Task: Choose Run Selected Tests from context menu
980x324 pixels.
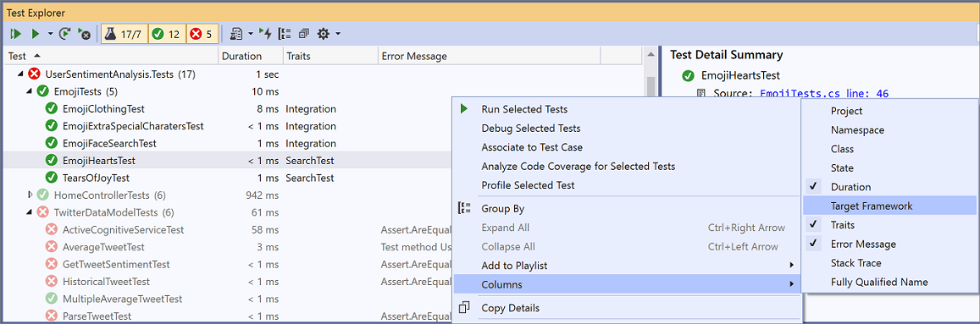Action: (627, 109)
